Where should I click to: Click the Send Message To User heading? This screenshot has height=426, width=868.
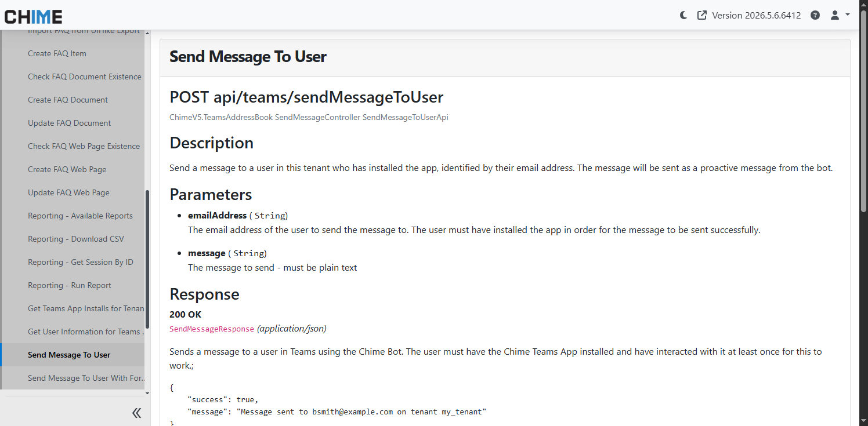coord(248,57)
